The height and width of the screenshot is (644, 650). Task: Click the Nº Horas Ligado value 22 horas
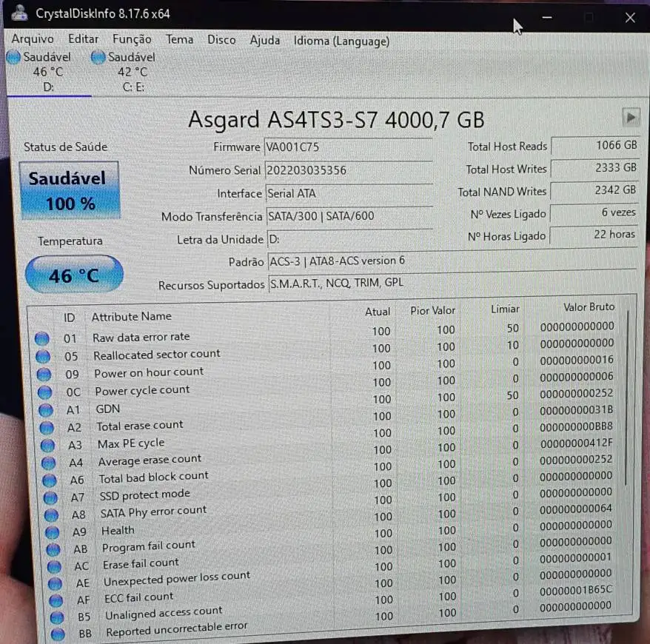point(593,235)
